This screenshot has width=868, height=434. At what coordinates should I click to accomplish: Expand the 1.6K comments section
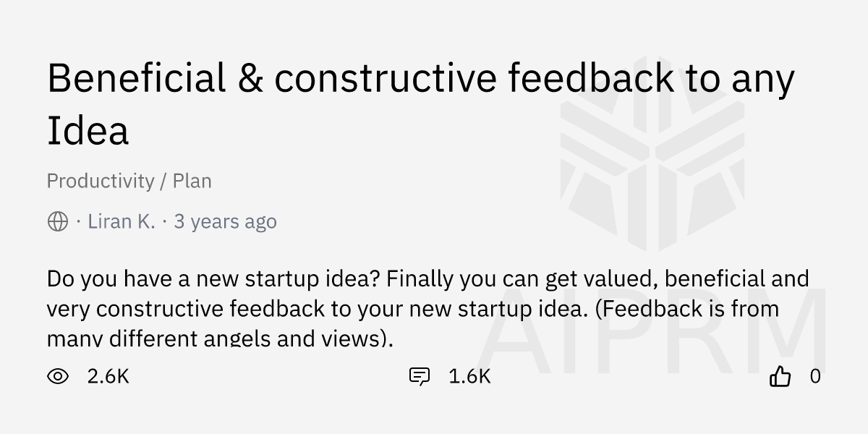(x=469, y=376)
